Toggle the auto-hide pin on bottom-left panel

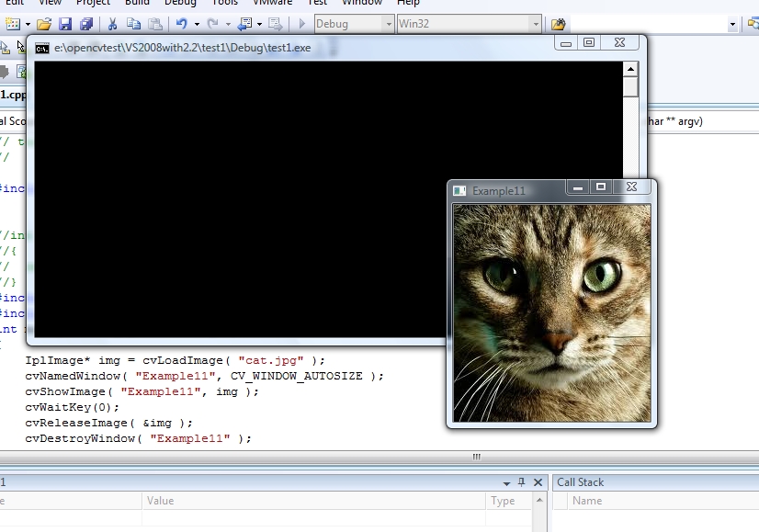[x=521, y=482]
